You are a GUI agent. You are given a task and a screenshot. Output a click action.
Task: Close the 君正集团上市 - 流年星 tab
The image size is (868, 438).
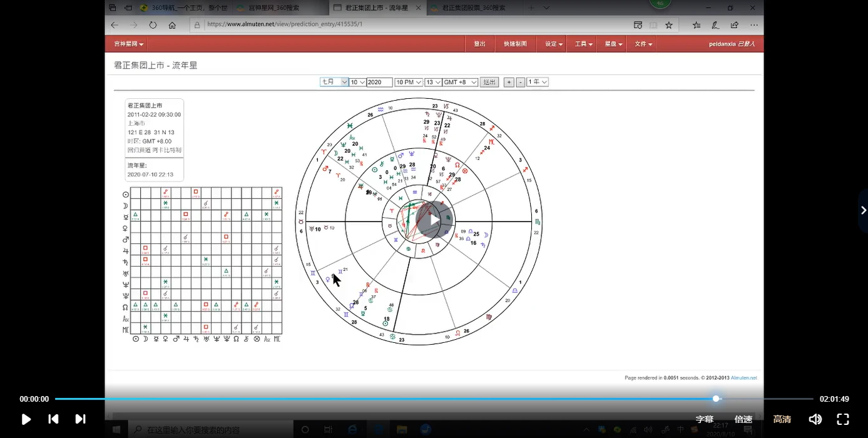[x=417, y=8]
